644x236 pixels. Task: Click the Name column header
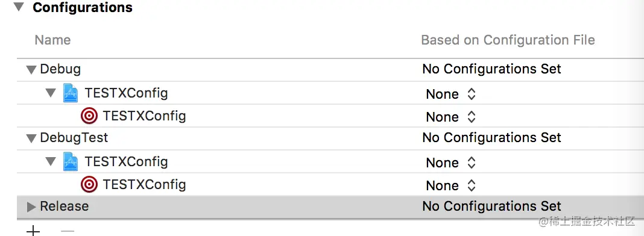coord(52,40)
